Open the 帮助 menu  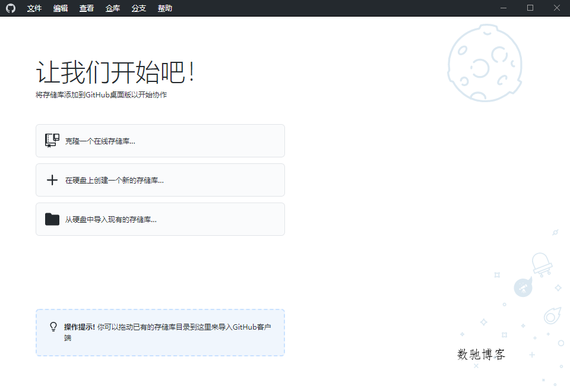coord(165,8)
